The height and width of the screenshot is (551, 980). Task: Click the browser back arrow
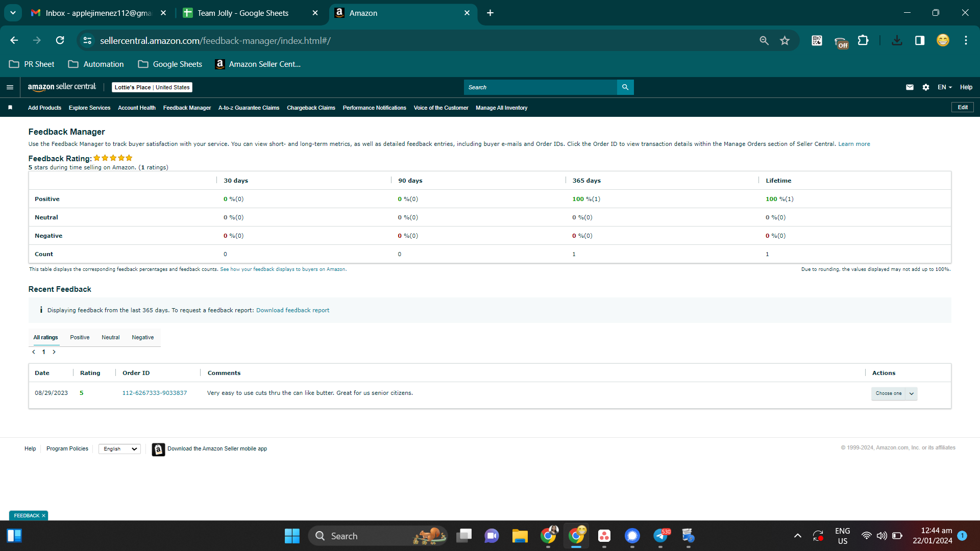pyautogui.click(x=14, y=40)
